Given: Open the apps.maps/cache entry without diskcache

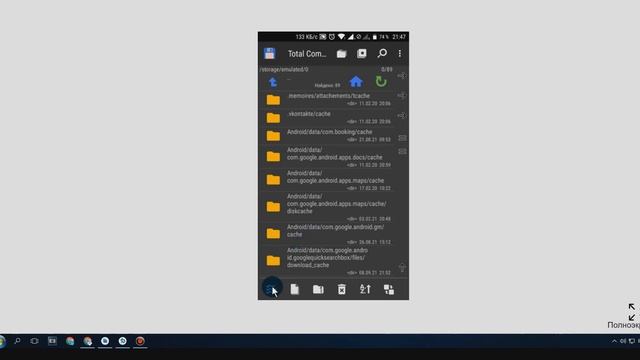Looking at the screenshot, I should (335, 177).
